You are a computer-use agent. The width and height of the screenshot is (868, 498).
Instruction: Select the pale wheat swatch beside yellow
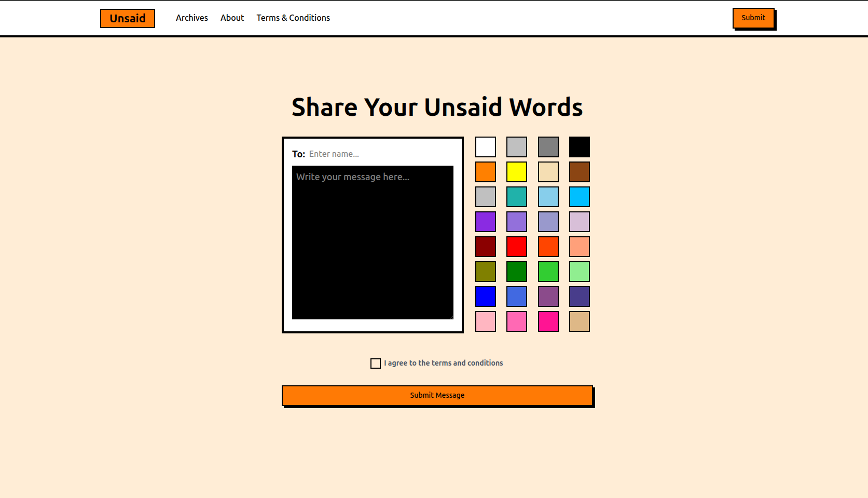pyautogui.click(x=548, y=172)
